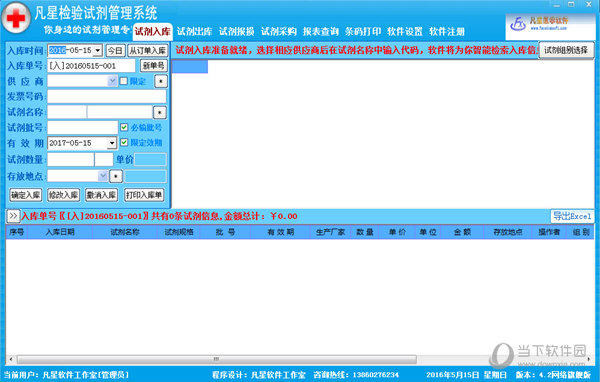Generate a new number with 新单号

click(x=153, y=65)
